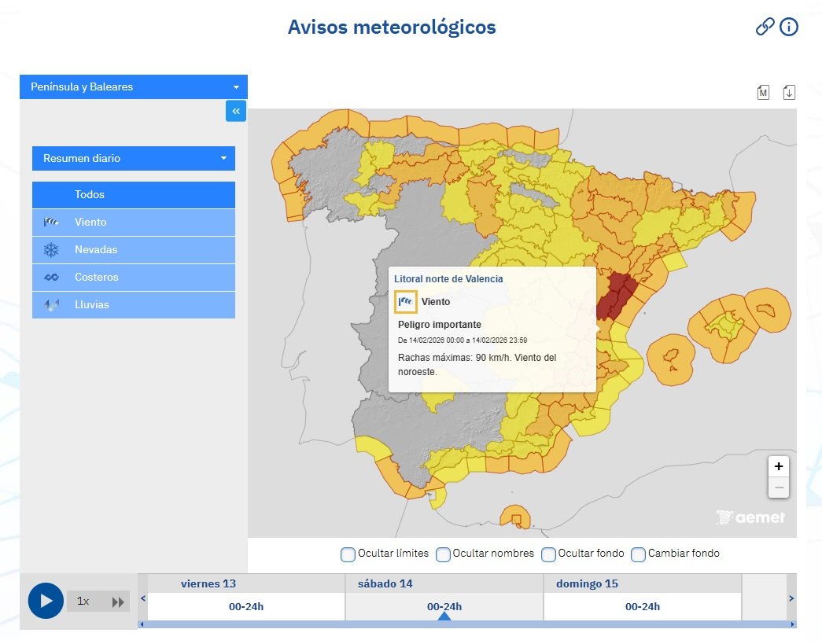Select domingo 15 00-24h time slot

642,607
